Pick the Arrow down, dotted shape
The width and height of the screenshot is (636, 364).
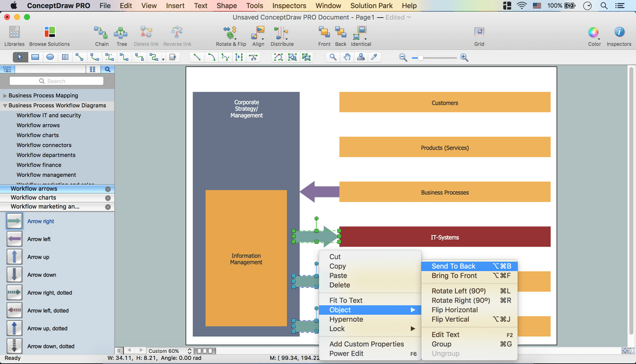click(x=14, y=346)
